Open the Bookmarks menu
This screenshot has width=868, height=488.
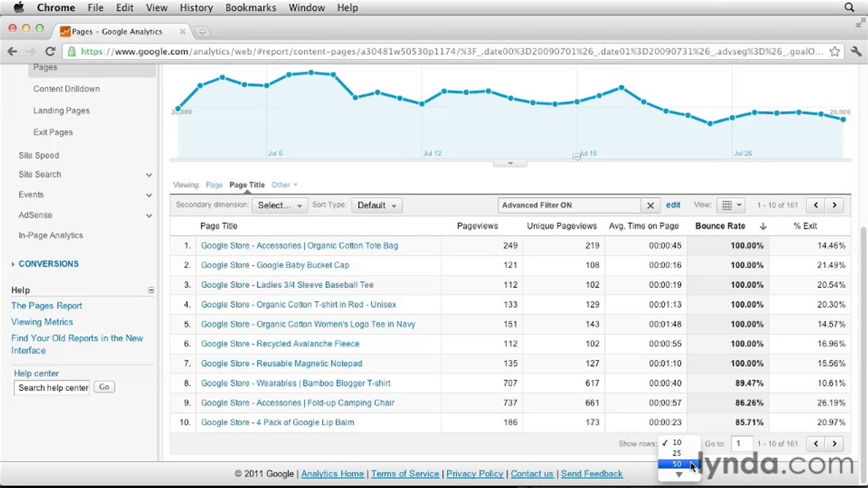point(250,7)
